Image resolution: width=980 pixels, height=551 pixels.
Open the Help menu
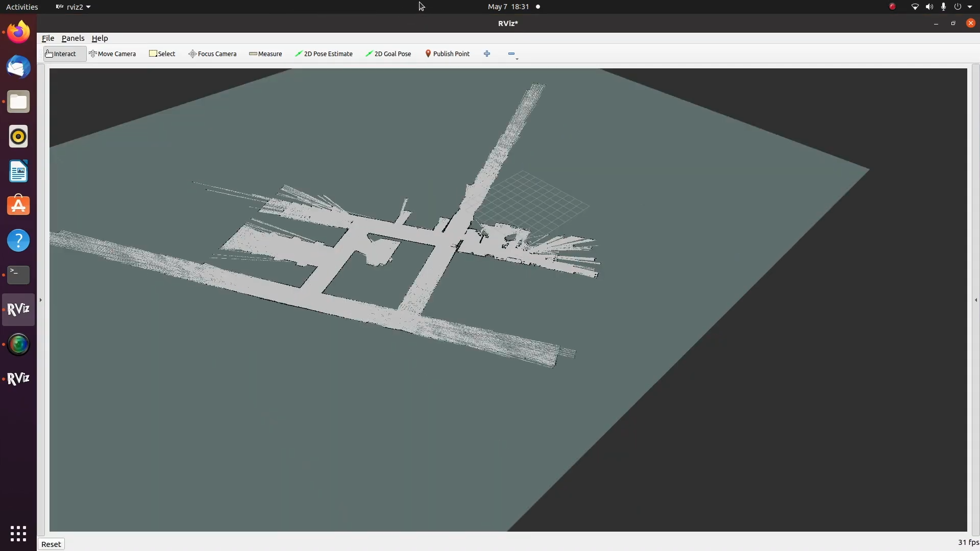click(100, 38)
